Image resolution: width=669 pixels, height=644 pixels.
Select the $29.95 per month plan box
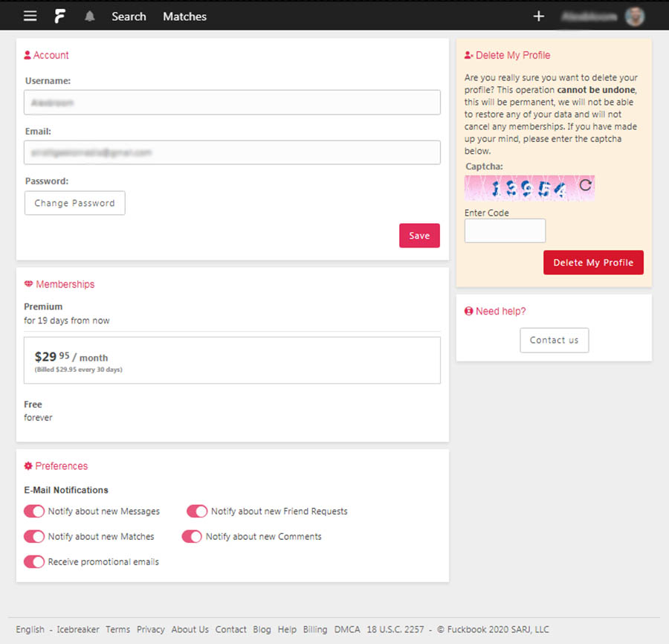[x=232, y=361]
